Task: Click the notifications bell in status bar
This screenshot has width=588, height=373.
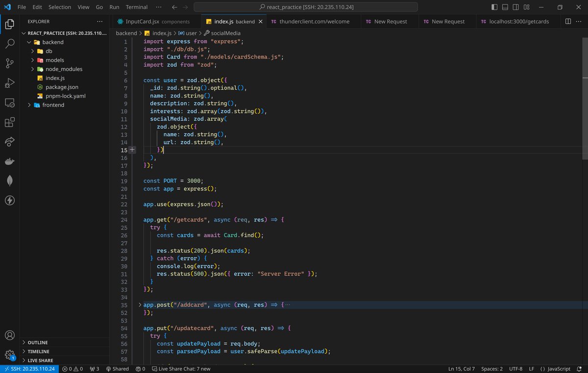Action: [580, 369]
